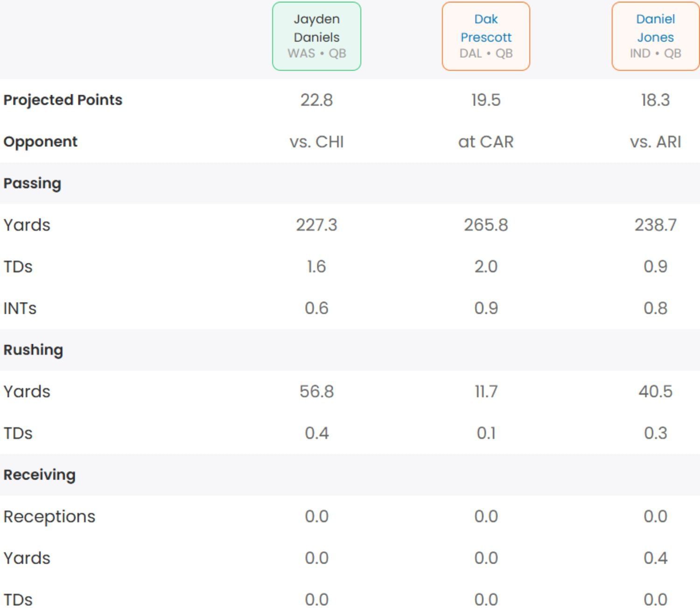Click the Projected Points row label

pyautogui.click(x=63, y=100)
